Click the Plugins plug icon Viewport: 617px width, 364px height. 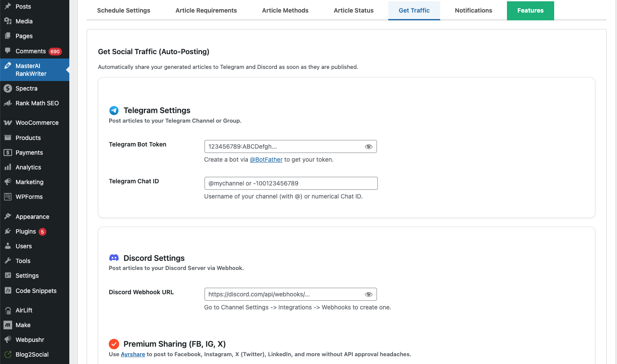pos(8,231)
